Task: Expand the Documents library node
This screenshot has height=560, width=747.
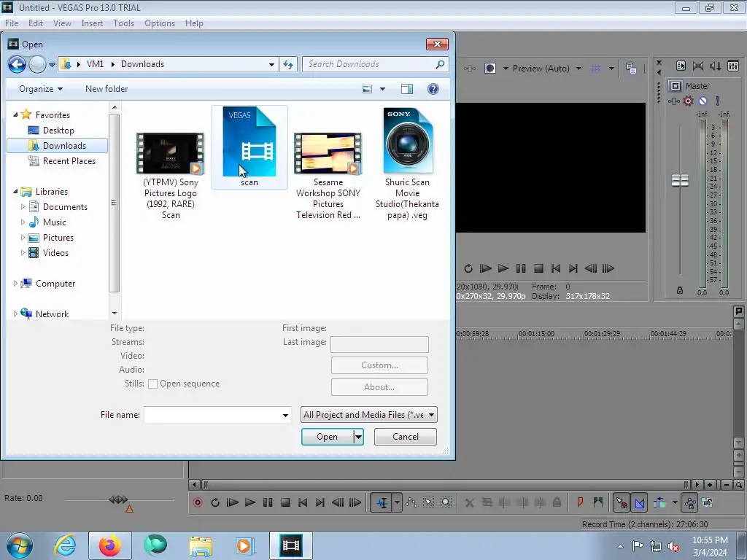Action: (23, 207)
